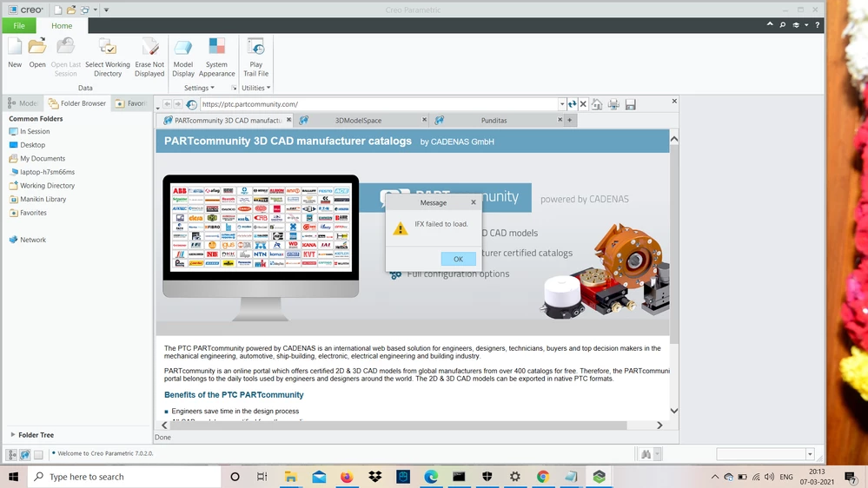Click the browser history icon
Screen dimensions: 868x488
click(x=191, y=104)
